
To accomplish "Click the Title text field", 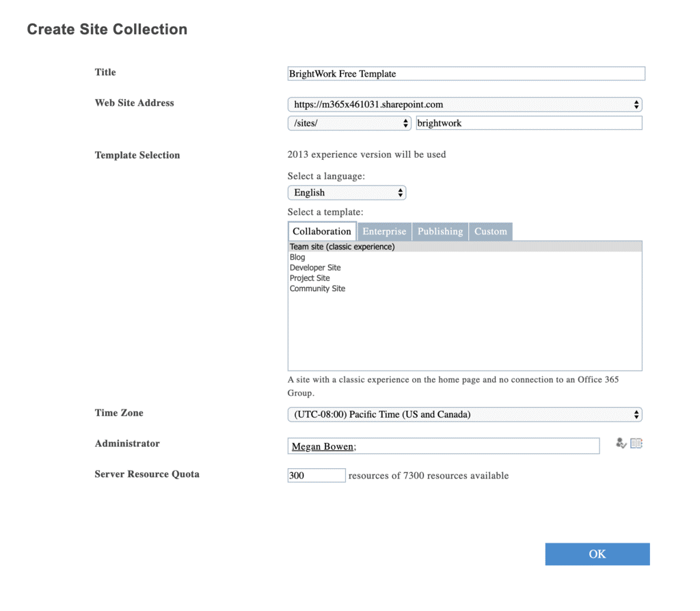I will pyautogui.click(x=466, y=74).
